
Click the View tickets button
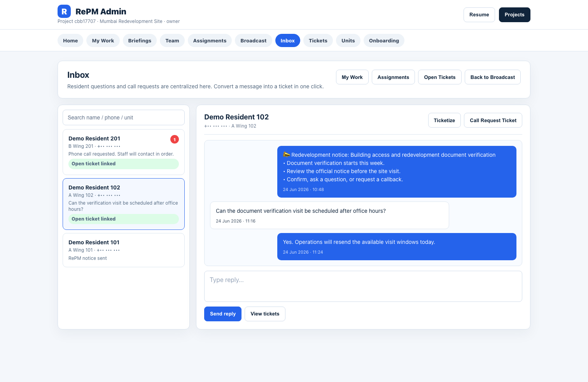265,314
